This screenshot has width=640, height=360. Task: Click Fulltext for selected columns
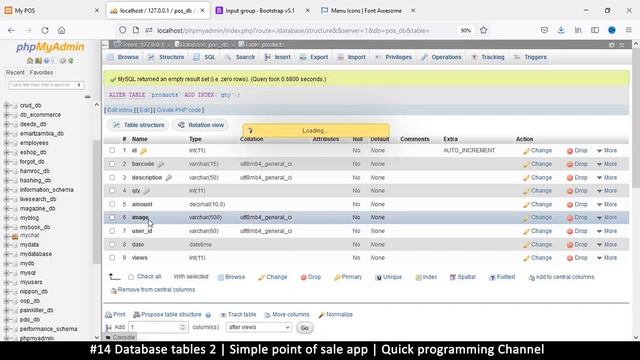[x=502, y=277]
